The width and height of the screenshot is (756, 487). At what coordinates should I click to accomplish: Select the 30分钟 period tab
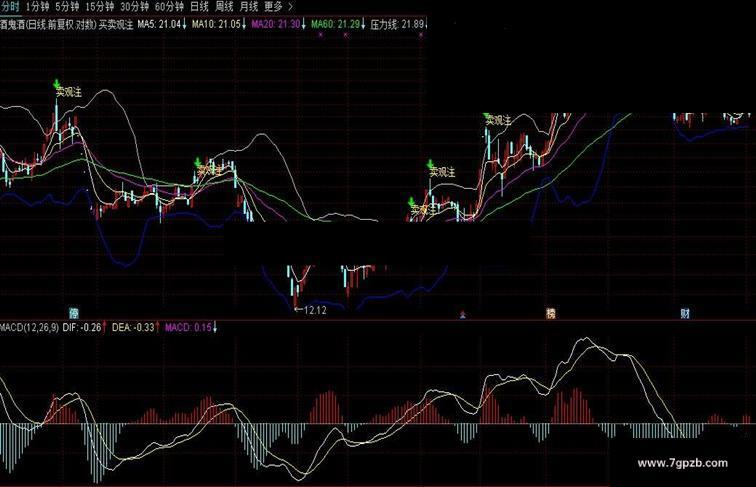tap(135, 6)
